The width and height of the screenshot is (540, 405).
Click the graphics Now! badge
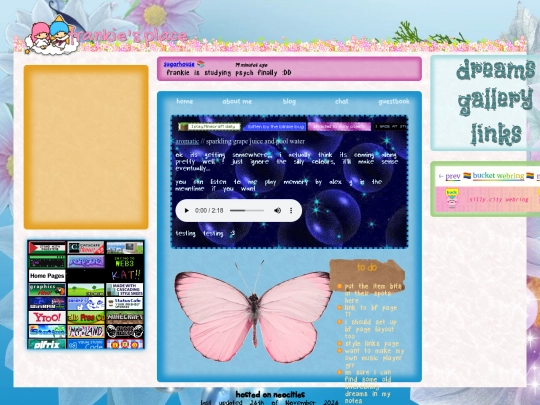47,290
